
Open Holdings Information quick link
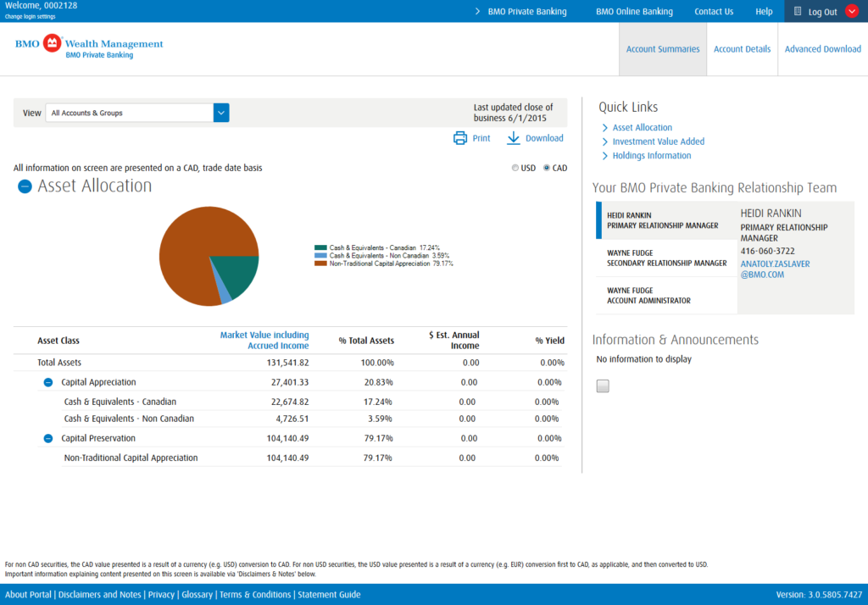652,156
